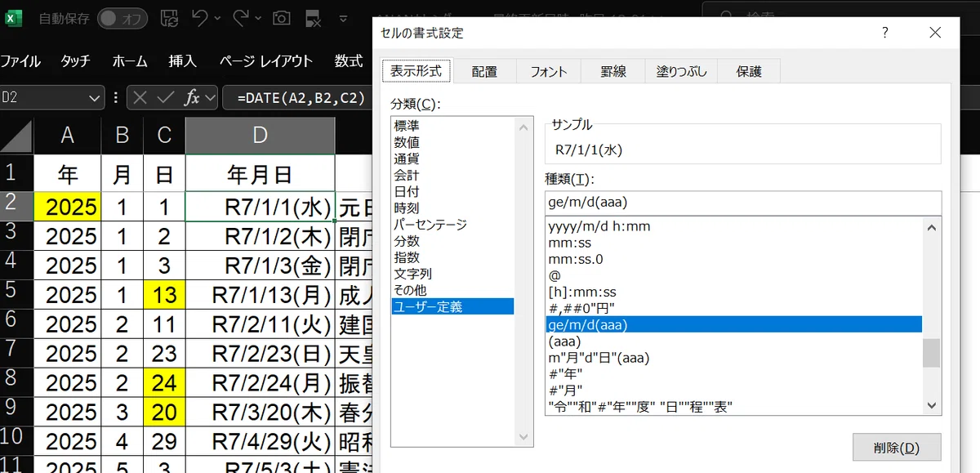Open the ホーム ribbon tab
The image size is (980, 473).
point(130,60)
